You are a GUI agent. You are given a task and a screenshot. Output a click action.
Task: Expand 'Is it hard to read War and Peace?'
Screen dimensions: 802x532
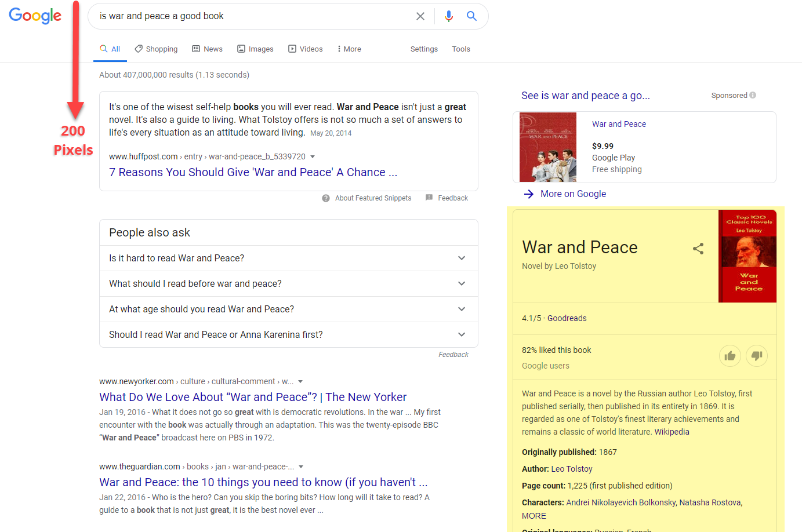[462, 258]
